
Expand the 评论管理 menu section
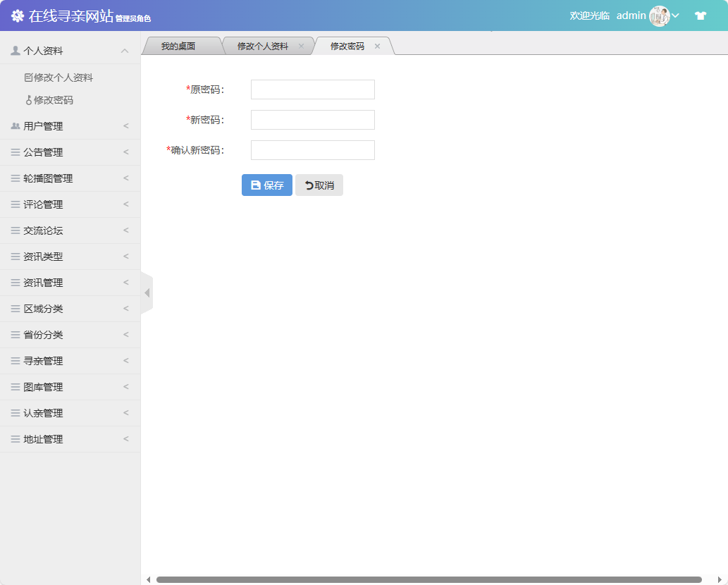[68, 204]
